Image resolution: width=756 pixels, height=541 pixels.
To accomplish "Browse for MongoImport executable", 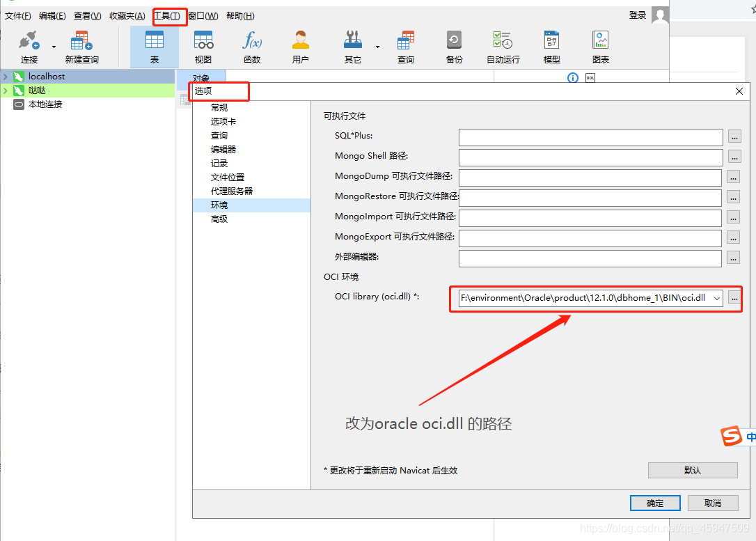I will point(733,218).
